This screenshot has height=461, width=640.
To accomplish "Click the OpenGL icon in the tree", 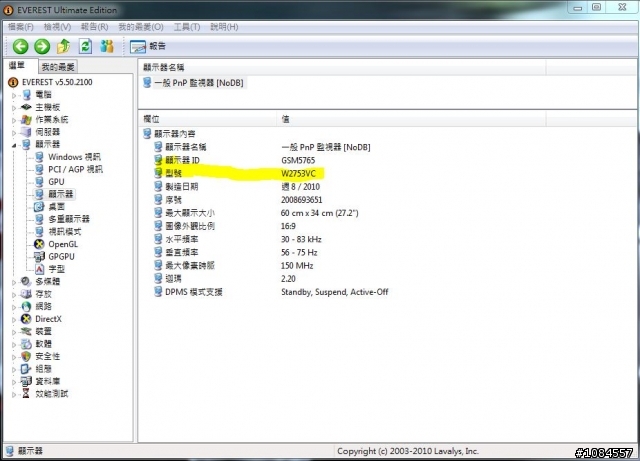I will (x=39, y=244).
